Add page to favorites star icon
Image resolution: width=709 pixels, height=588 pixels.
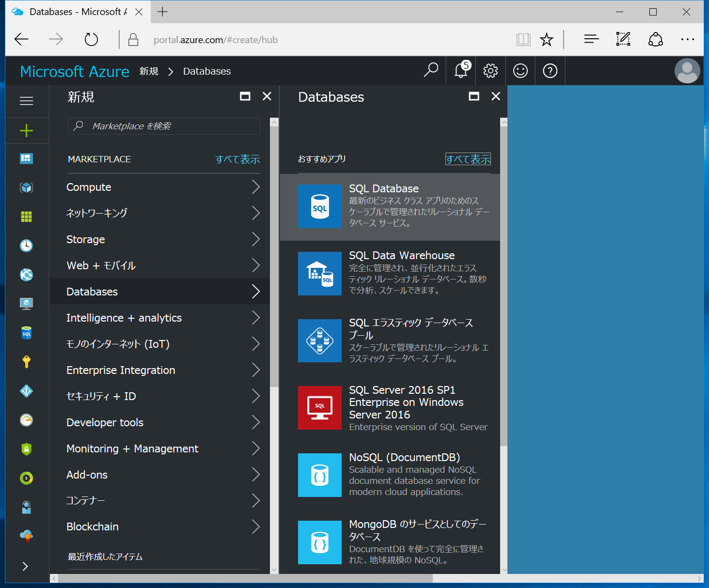[x=547, y=40]
